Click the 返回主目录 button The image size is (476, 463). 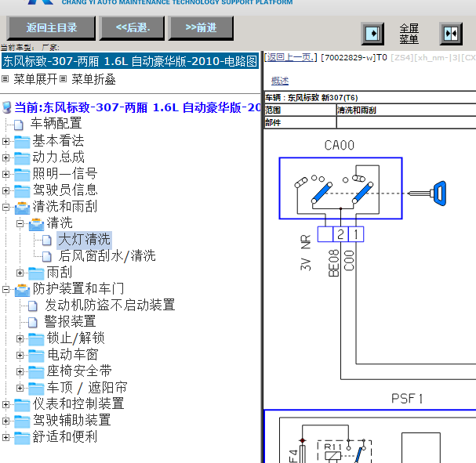click(51, 28)
